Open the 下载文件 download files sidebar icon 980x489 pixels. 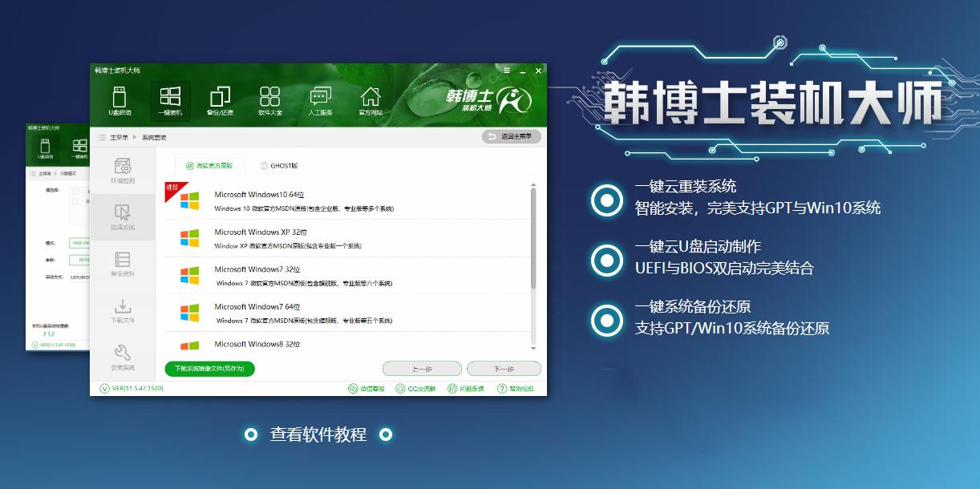click(124, 313)
